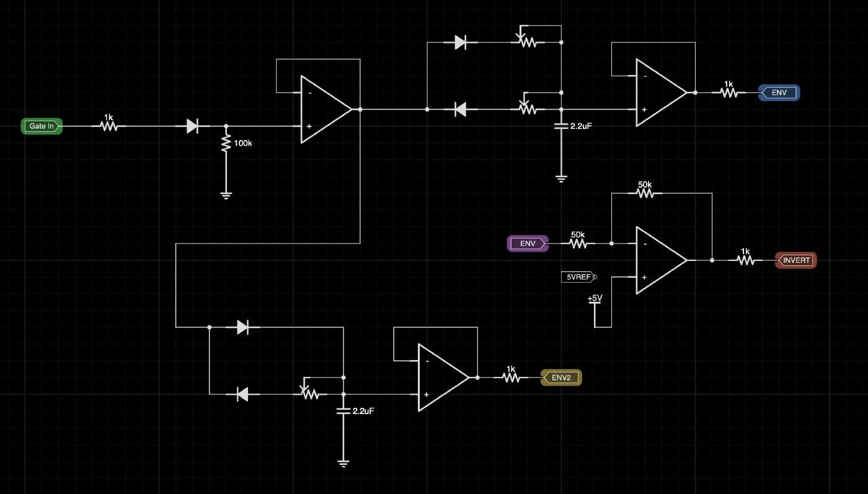Image resolution: width=868 pixels, height=494 pixels.
Task: Click the ground symbol below the ENV branch capacitor
Action: point(561,179)
